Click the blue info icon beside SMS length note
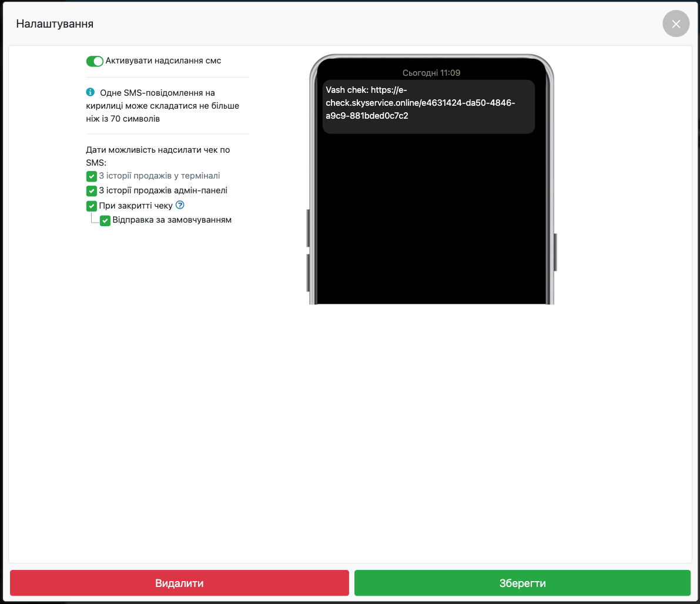This screenshot has height=604, width=700. (x=91, y=92)
